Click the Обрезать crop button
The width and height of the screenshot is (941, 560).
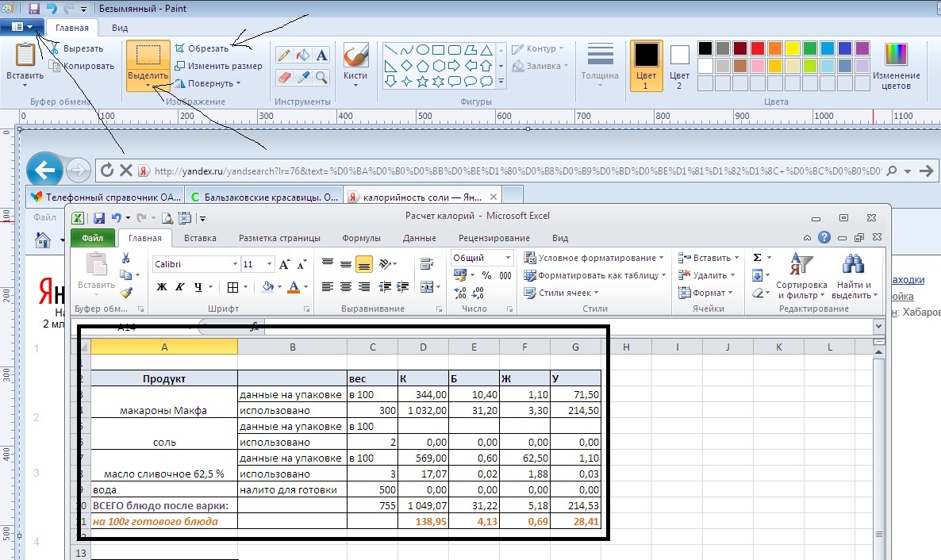pyautogui.click(x=202, y=48)
